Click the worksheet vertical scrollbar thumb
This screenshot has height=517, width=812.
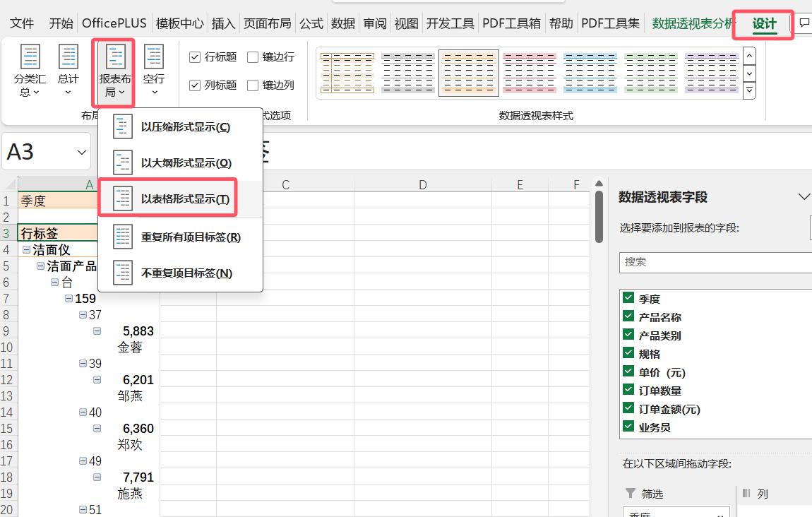click(x=599, y=217)
